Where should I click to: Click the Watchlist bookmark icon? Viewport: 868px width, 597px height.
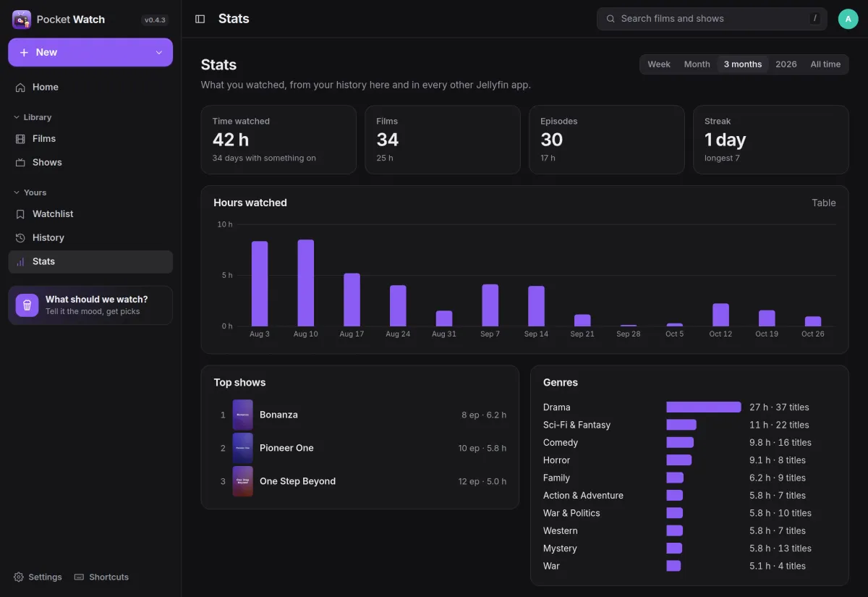tap(20, 213)
